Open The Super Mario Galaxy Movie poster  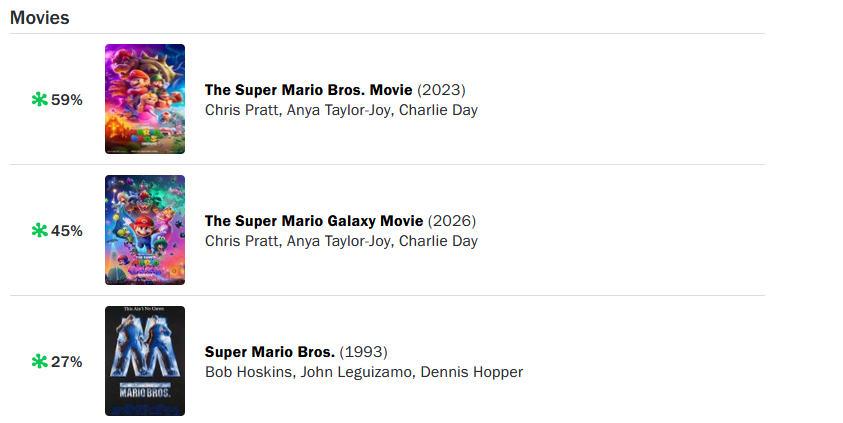(145, 230)
